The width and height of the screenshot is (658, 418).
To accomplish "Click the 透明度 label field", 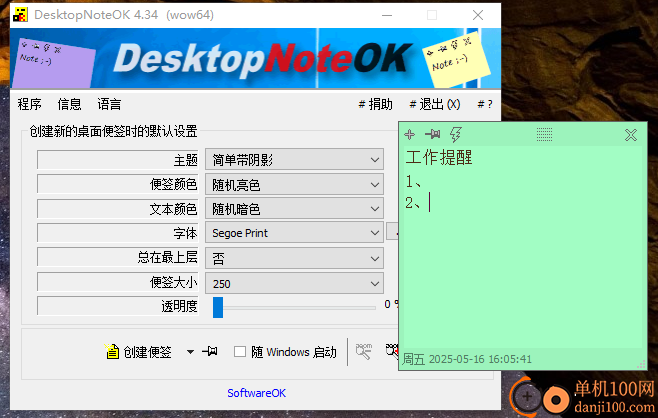I will pyautogui.click(x=118, y=306).
